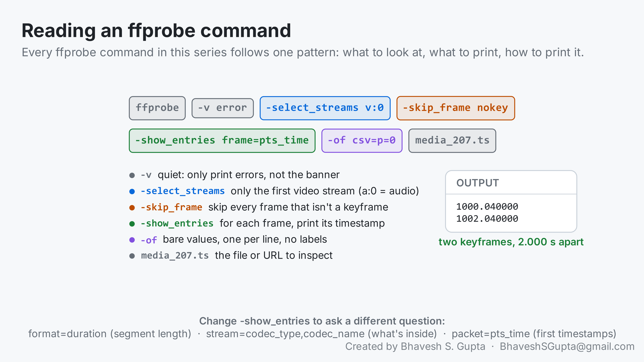The height and width of the screenshot is (362, 644).
Task: Click the ffprobe command chip
Action: pyautogui.click(x=157, y=108)
